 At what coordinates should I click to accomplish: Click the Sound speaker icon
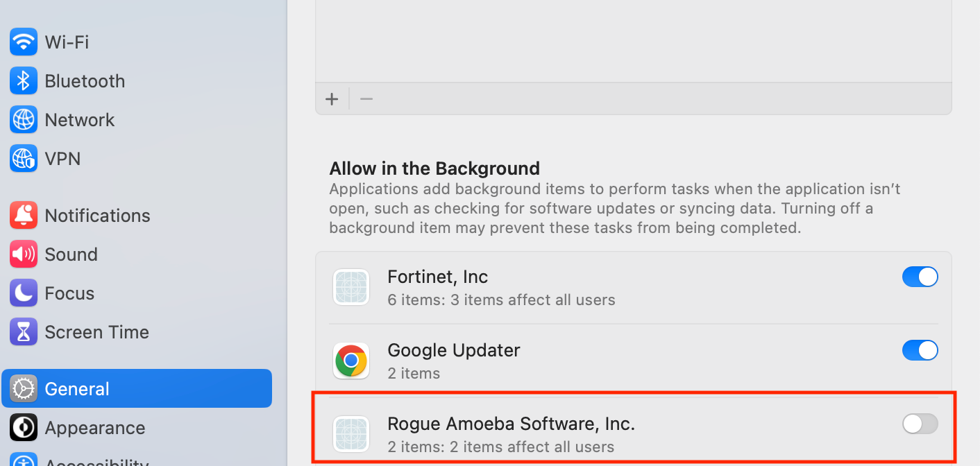click(x=24, y=254)
